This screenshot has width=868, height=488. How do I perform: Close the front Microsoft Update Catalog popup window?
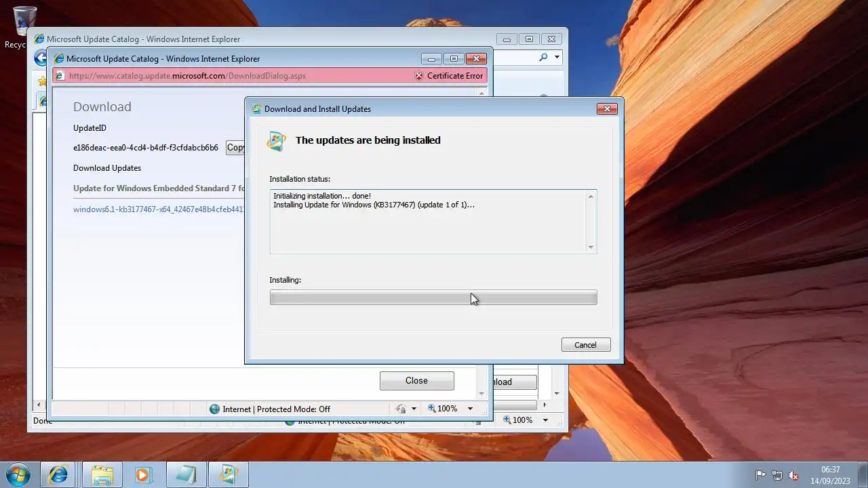point(477,59)
